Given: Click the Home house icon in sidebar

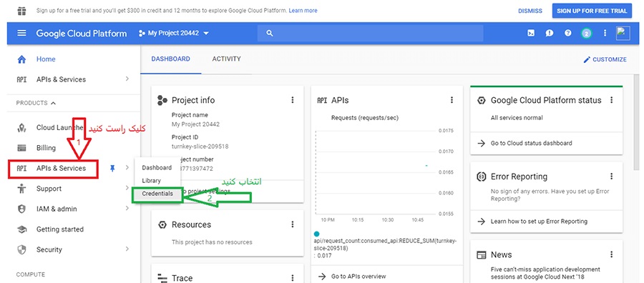Looking at the screenshot, I should click(x=21, y=59).
